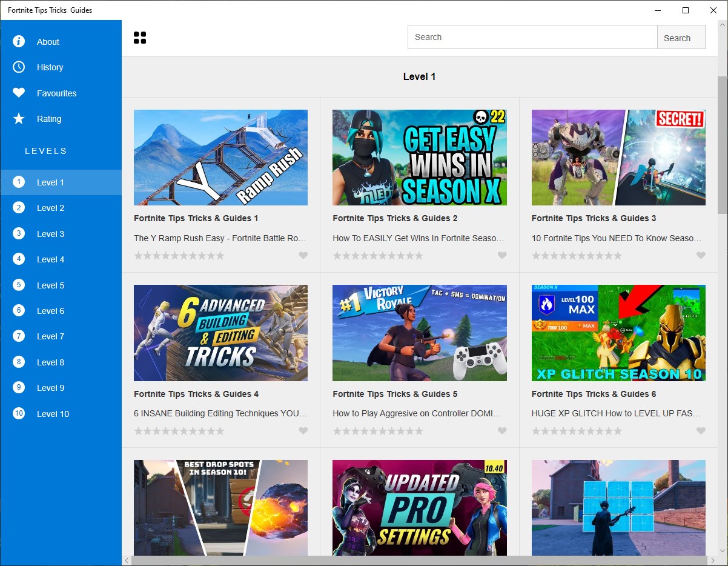This screenshot has height=566, width=728.
Task: Focus the Search input field
Action: click(x=532, y=37)
